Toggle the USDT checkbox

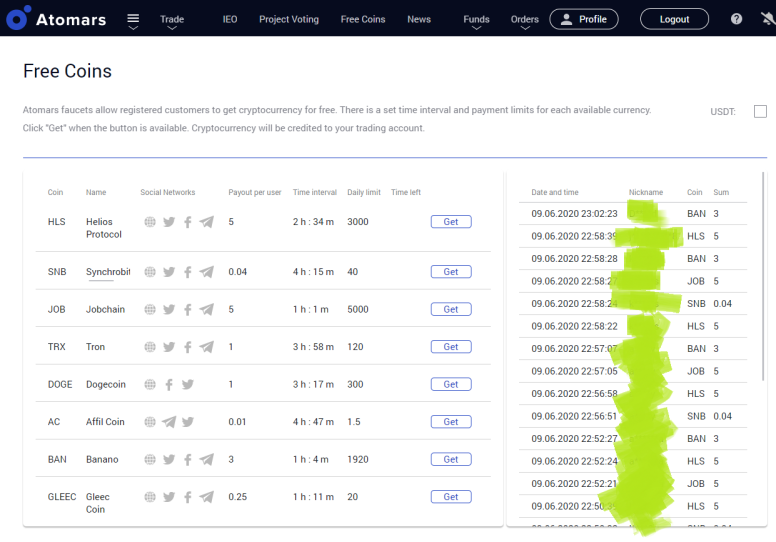pyautogui.click(x=760, y=111)
